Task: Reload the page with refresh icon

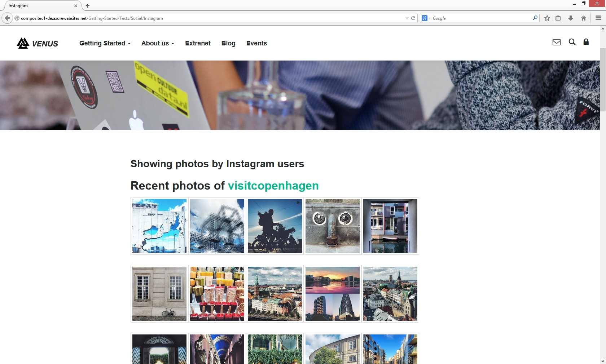Action: (413, 18)
